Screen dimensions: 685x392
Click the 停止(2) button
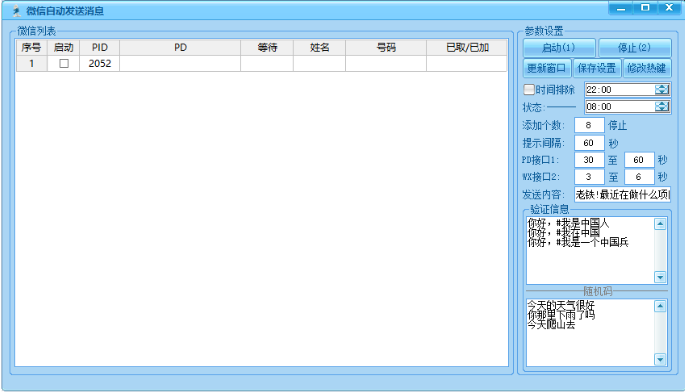[x=634, y=47]
